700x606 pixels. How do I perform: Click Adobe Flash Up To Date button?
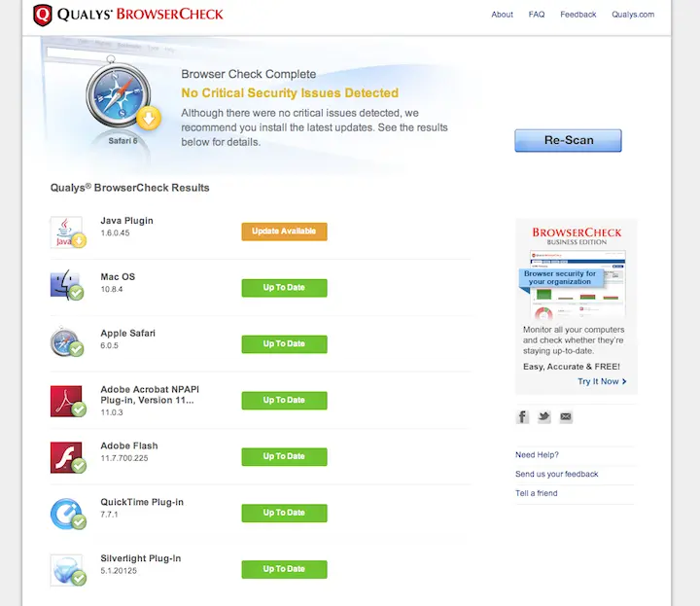[x=284, y=456]
